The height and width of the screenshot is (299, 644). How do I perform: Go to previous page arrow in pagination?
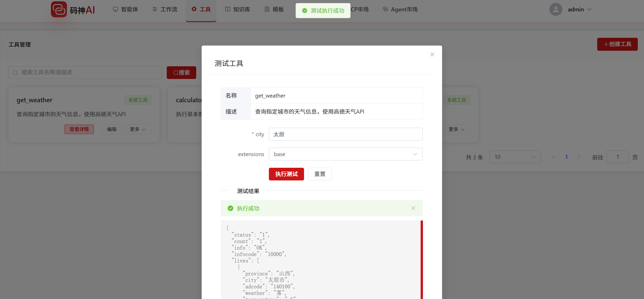click(553, 157)
